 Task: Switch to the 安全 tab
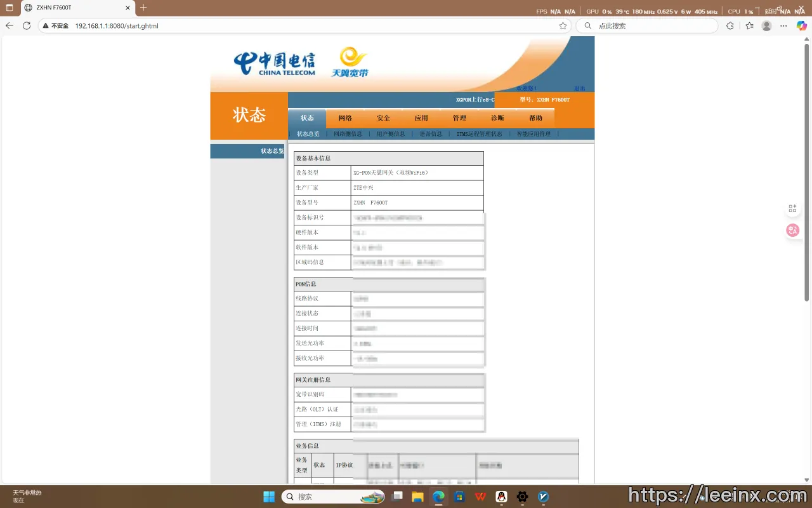pyautogui.click(x=383, y=118)
